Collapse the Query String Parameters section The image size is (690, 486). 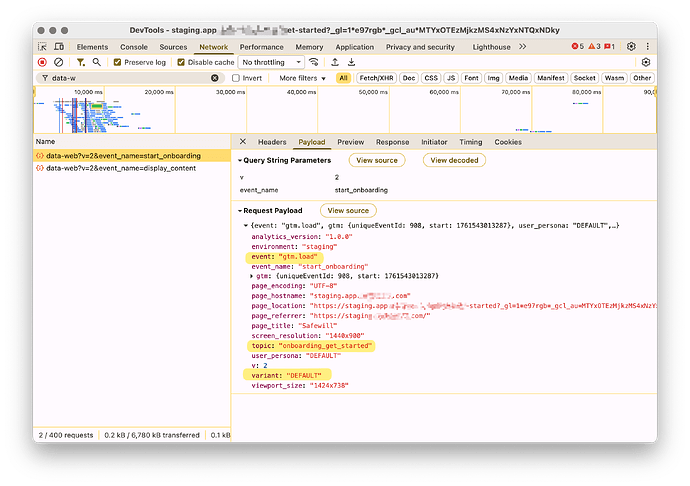pos(241,160)
